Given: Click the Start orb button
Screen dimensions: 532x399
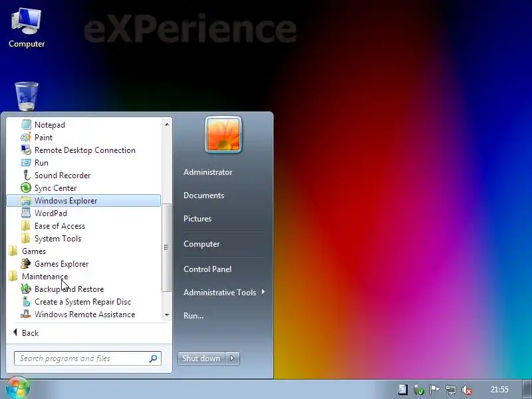Looking at the screenshot, I should tap(18, 388).
